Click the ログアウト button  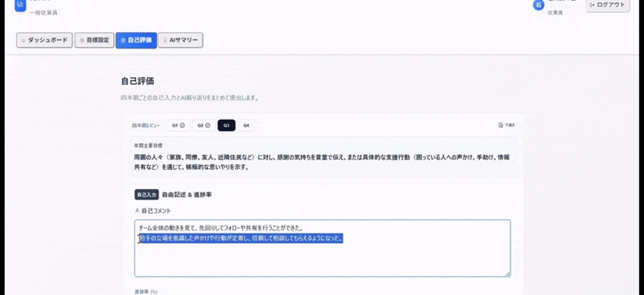[608, 5]
